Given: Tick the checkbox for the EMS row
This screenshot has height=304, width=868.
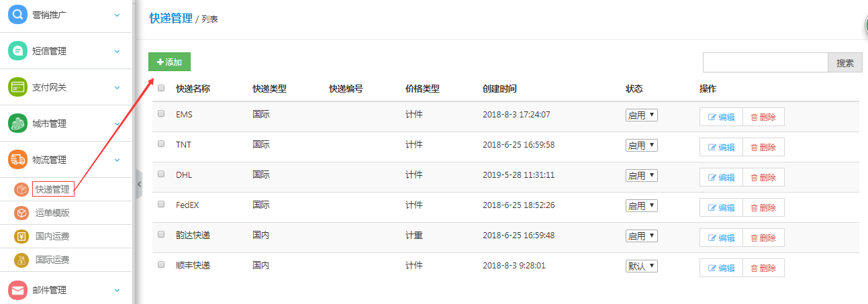Looking at the screenshot, I should click(161, 114).
